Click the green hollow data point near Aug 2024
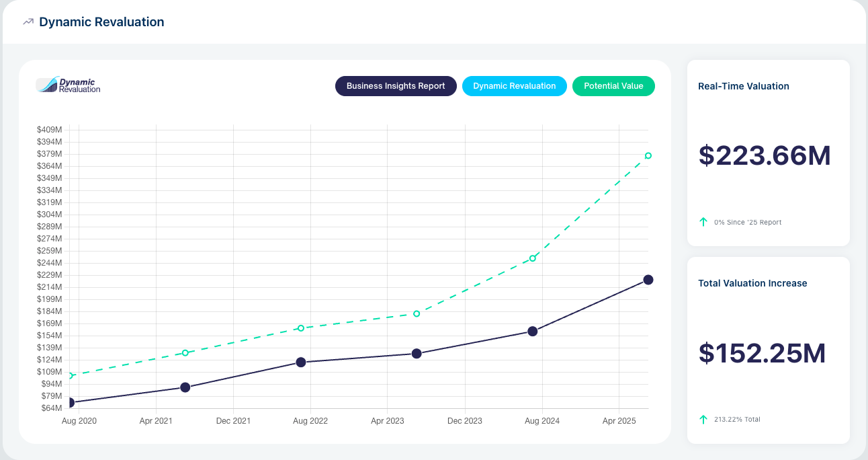This screenshot has height=460, width=868. (532, 258)
